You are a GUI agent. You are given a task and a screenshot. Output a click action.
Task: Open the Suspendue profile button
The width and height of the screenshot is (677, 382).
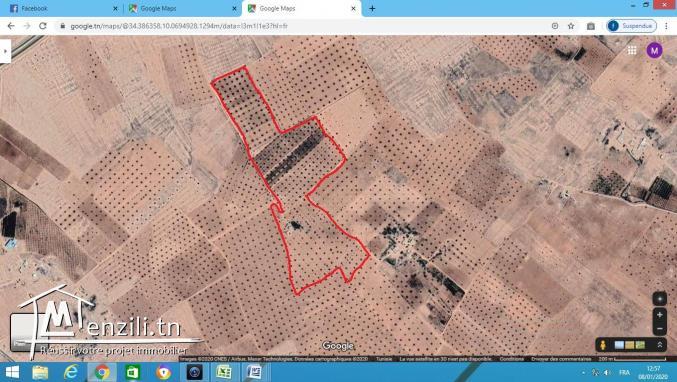(x=631, y=26)
